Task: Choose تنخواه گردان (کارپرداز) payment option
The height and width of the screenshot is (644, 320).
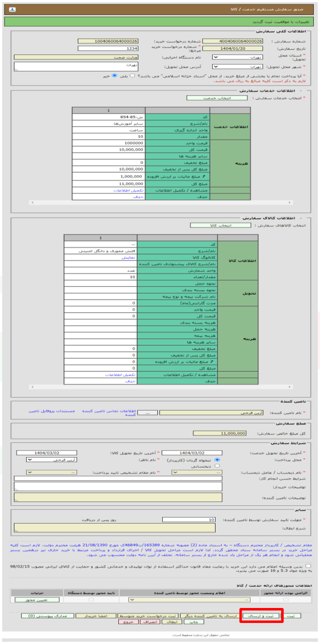Action: point(218,460)
